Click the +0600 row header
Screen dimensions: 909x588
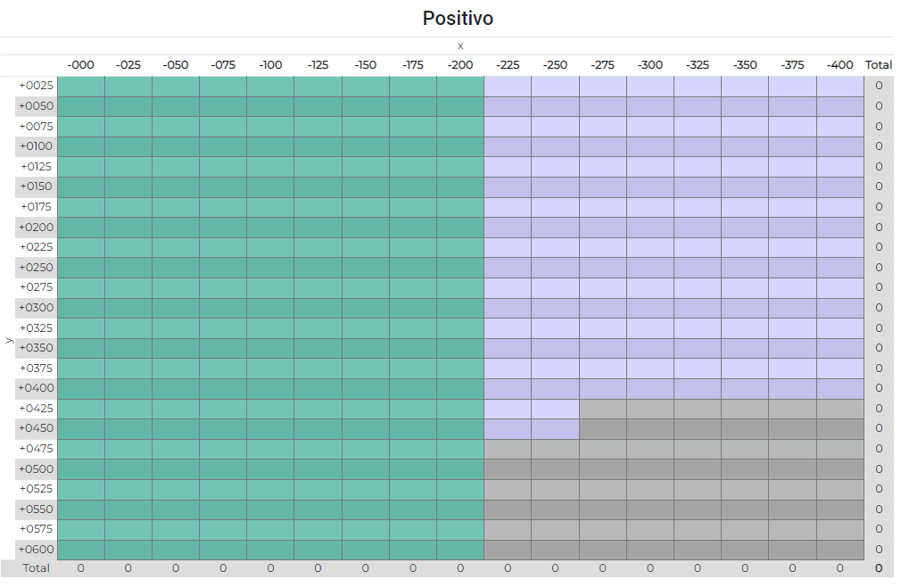click(36, 550)
